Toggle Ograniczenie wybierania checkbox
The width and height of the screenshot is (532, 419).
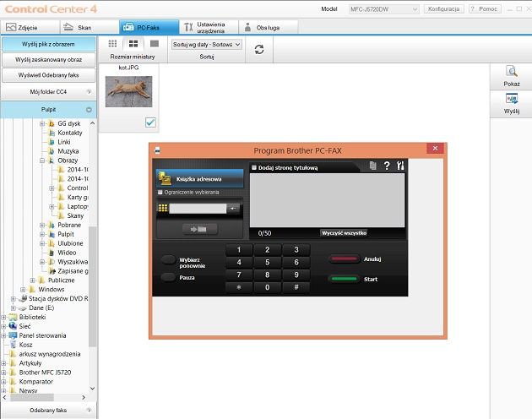160,193
